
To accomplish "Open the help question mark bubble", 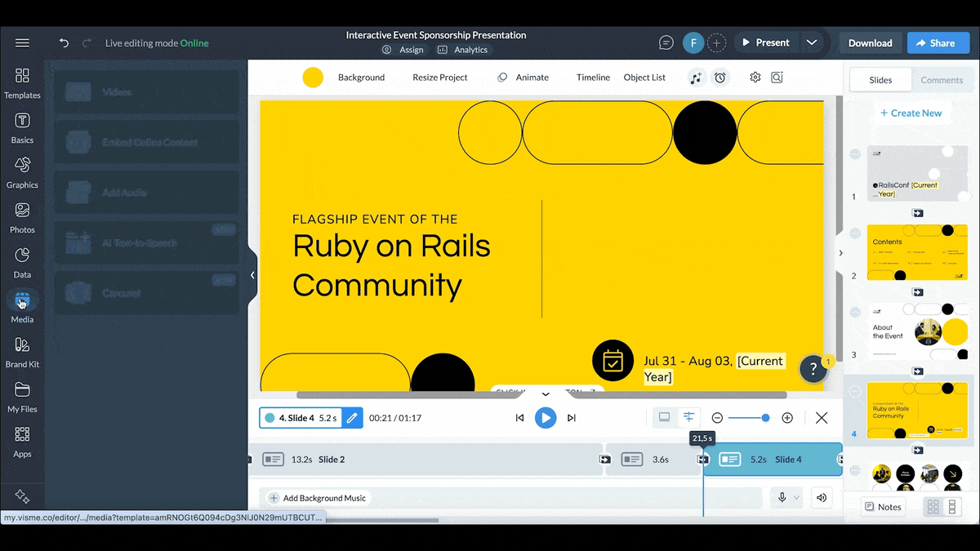I will [x=813, y=369].
